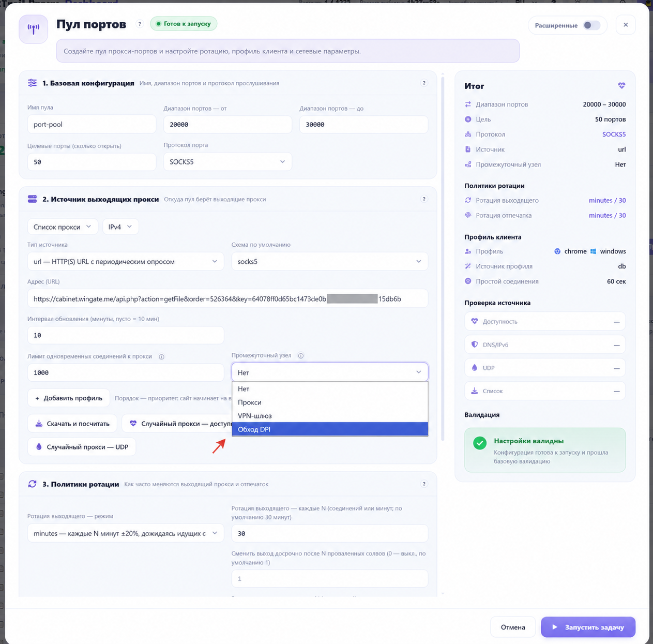Click Ротация выходящего каждые N field 30

[330, 533]
